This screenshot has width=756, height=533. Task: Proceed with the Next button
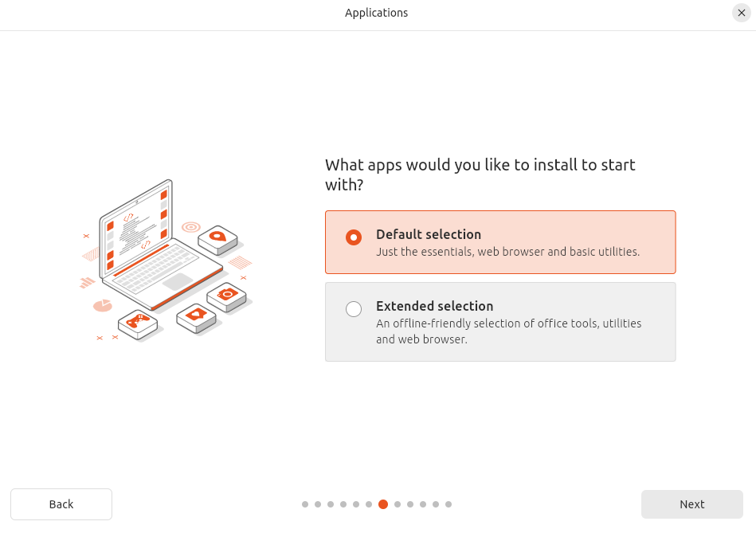(x=691, y=504)
